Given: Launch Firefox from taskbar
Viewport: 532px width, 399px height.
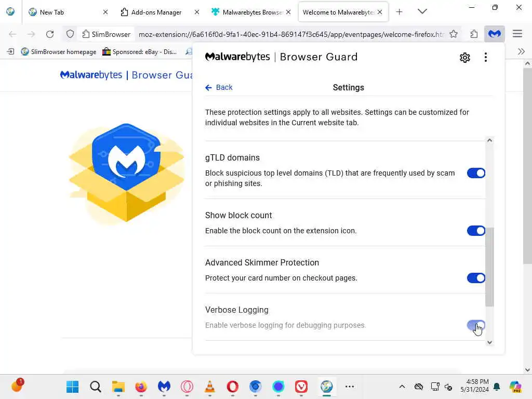Looking at the screenshot, I should tap(141, 387).
